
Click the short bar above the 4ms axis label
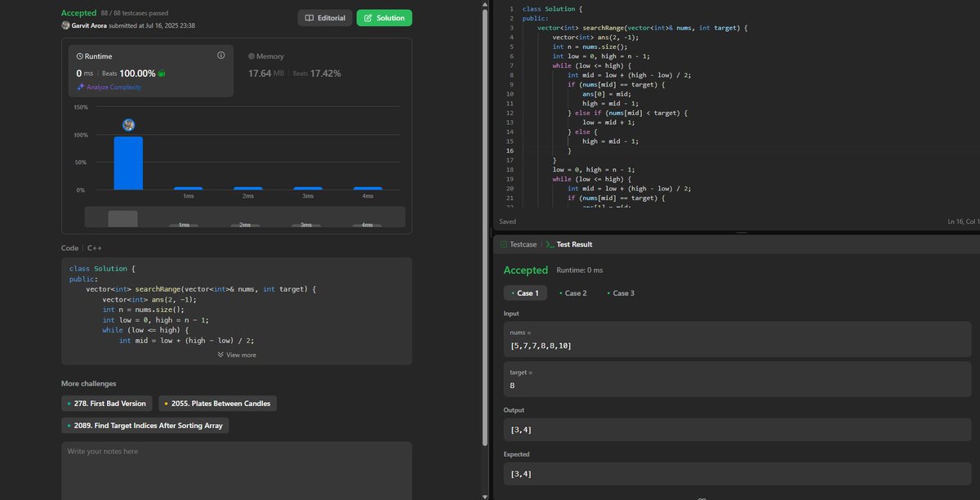pos(367,189)
